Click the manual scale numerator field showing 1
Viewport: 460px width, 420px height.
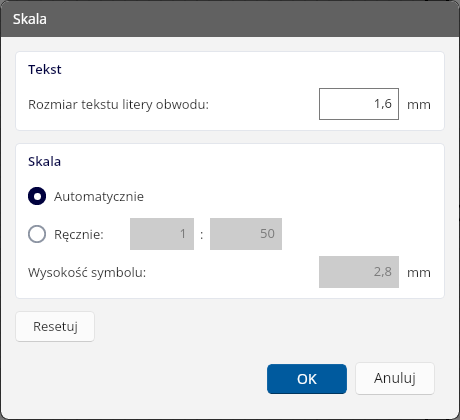tap(162, 234)
